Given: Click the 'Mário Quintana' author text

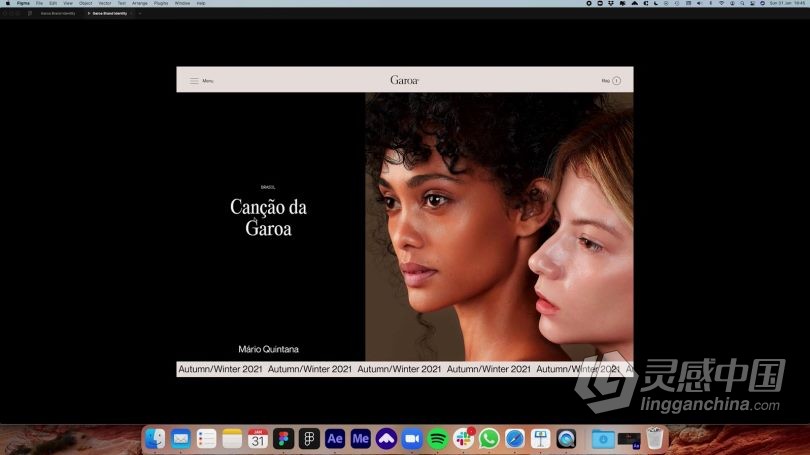Looking at the screenshot, I should coord(268,349).
